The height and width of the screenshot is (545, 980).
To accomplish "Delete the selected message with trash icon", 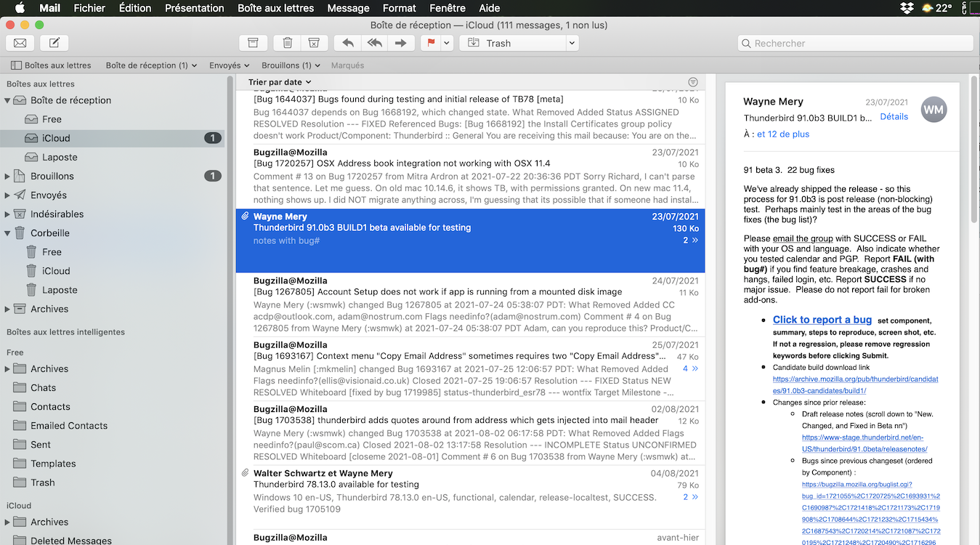I will tap(288, 43).
